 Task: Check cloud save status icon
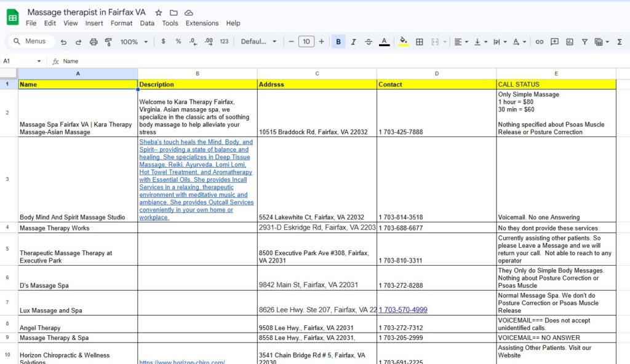tap(188, 13)
